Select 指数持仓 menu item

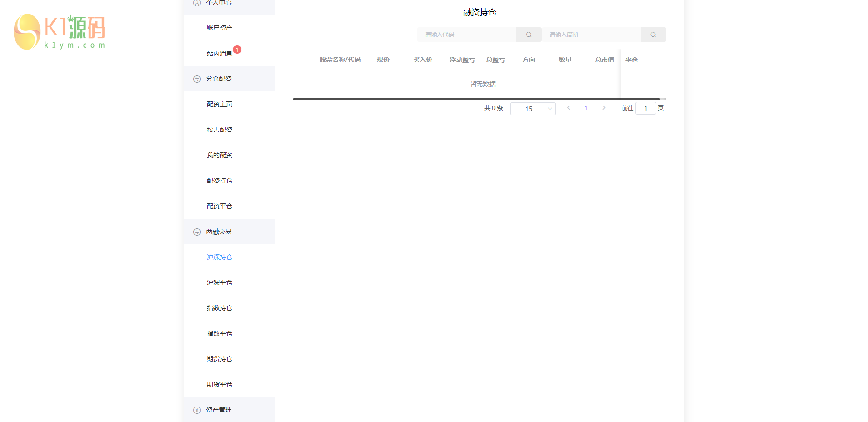pos(229,308)
